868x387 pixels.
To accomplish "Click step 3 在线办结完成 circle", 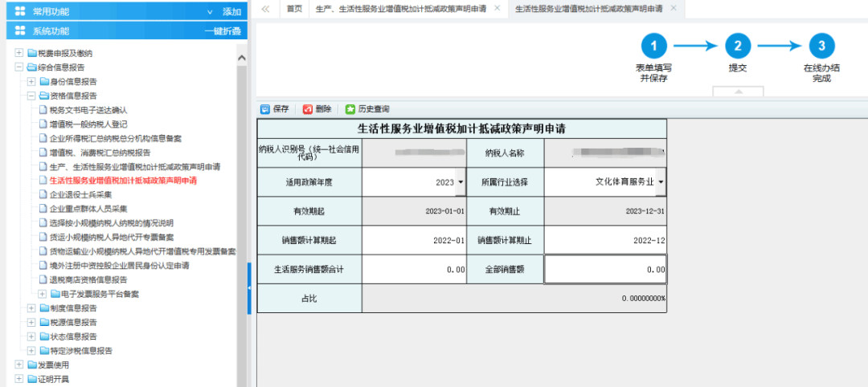I will coord(821,46).
